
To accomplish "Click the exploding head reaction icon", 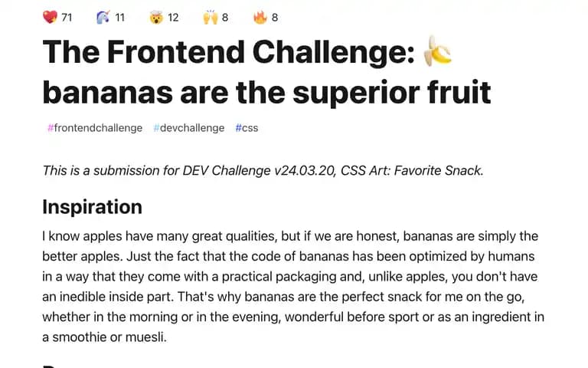I will (156, 18).
